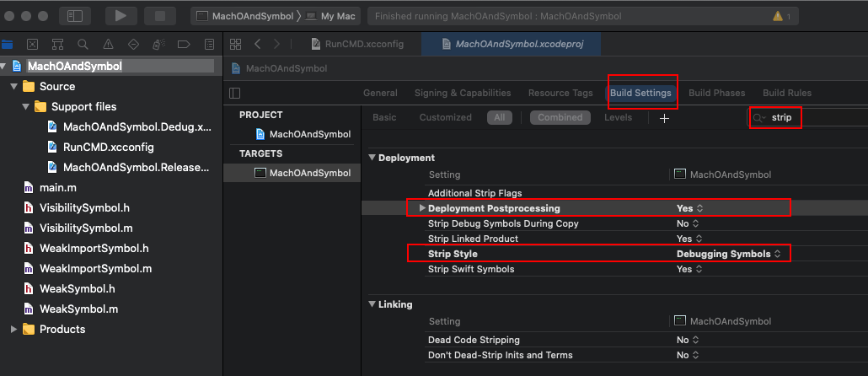Screen dimensions: 868x376
Task: Open the Build Settings tab
Action: [640, 93]
